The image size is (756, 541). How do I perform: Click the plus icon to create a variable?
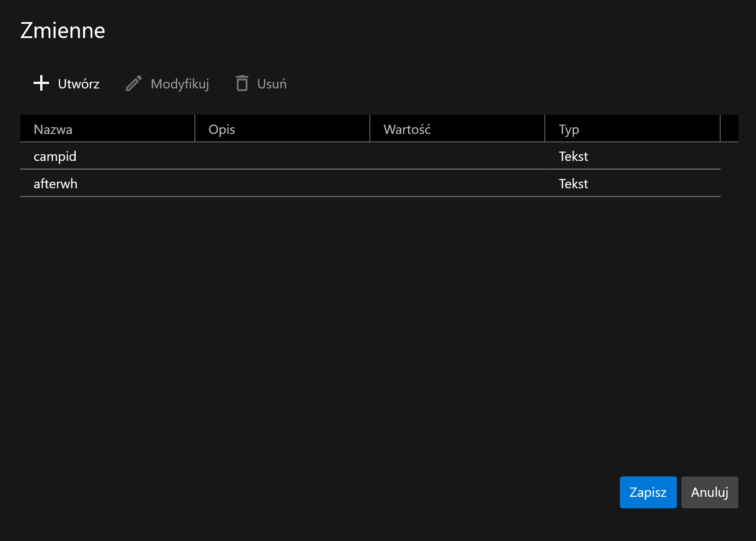[42, 83]
